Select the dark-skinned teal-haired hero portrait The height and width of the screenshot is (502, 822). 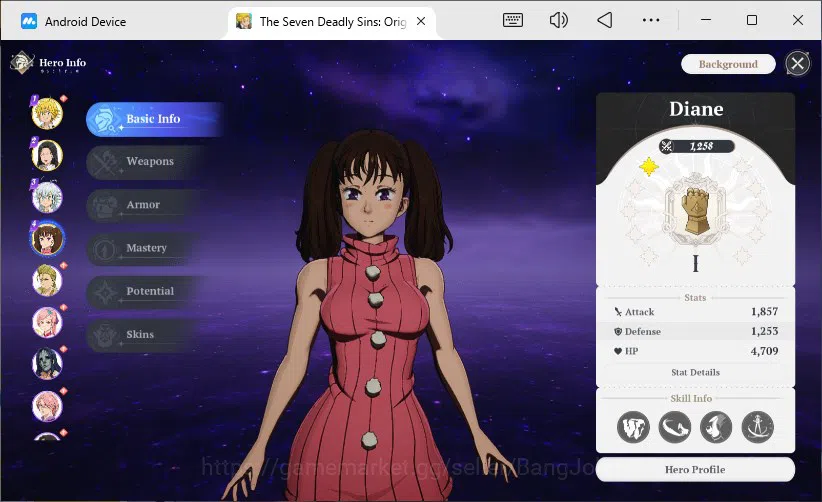[x=47, y=364]
